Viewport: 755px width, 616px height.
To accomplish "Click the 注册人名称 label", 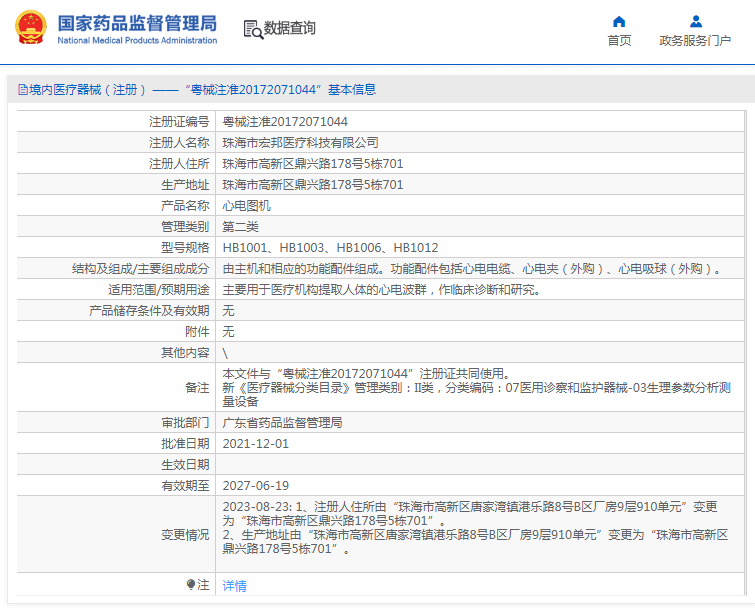I will pyautogui.click(x=179, y=143).
